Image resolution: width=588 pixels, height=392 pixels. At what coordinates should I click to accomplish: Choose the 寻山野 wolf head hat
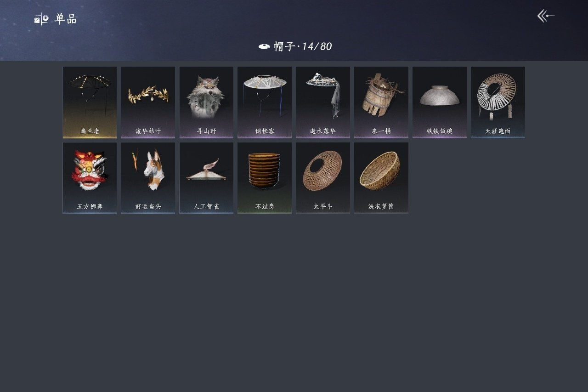click(206, 102)
